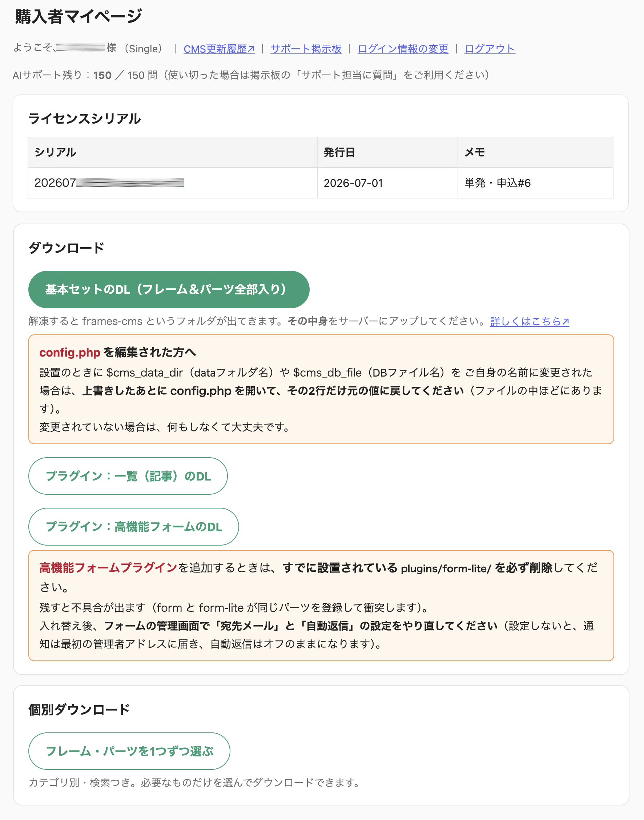The height and width of the screenshot is (820, 644).
Task: Download プラグイン：一覧（記事）
Action: pyautogui.click(x=128, y=476)
